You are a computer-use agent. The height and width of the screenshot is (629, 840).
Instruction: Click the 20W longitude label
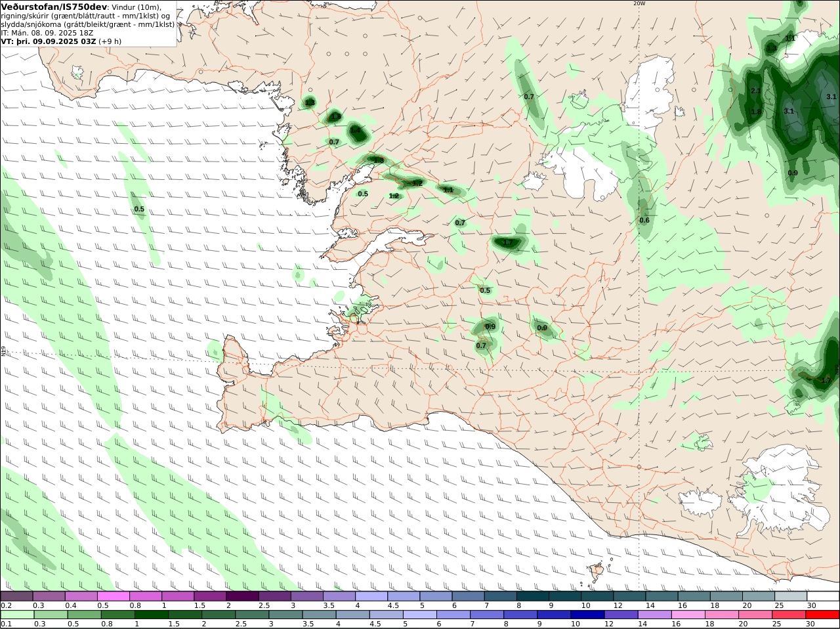click(x=639, y=3)
